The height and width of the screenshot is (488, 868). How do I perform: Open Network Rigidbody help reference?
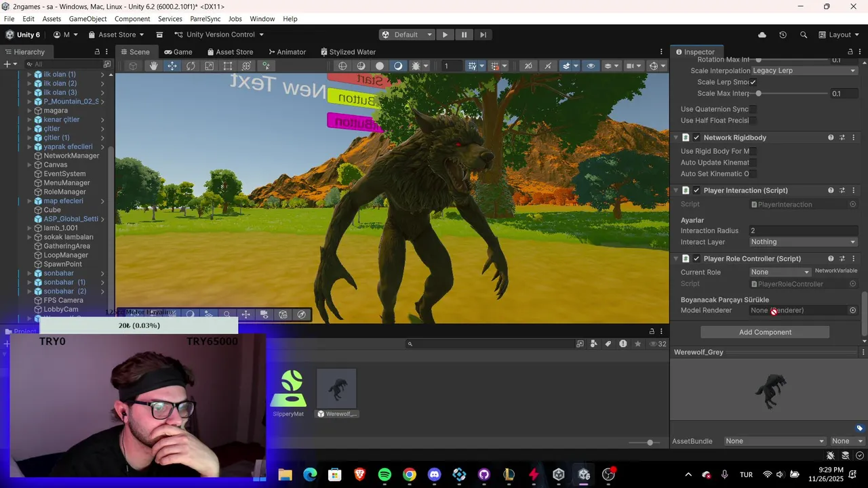(x=831, y=138)
